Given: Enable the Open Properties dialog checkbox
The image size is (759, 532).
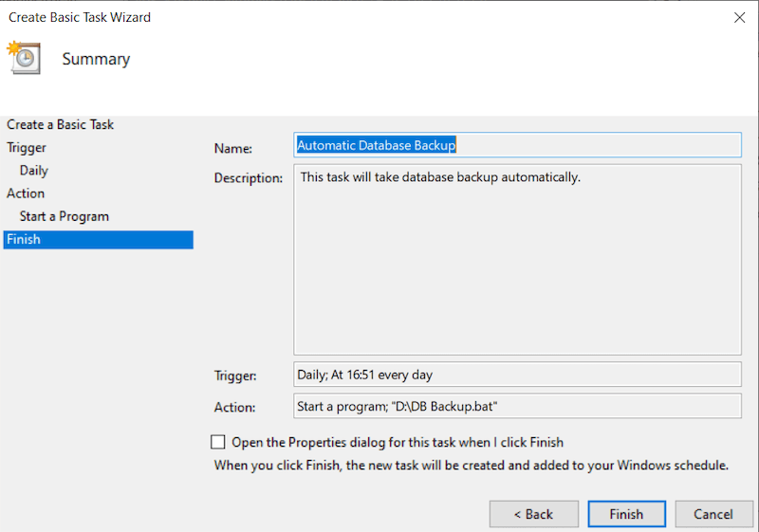Looking at the screenshot, I should 218,442.
